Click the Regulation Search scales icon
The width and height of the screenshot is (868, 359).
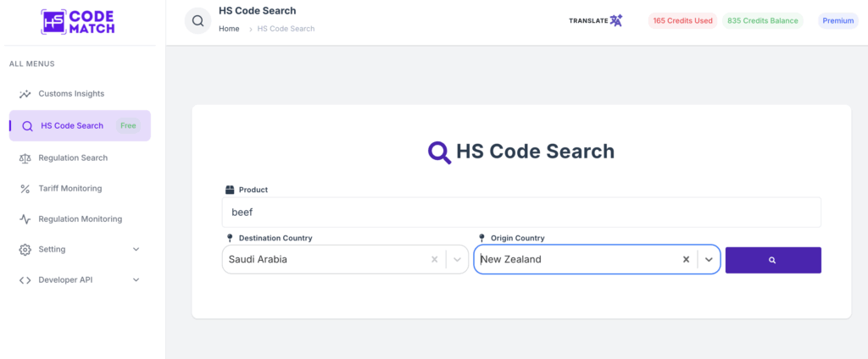point(25,158)
